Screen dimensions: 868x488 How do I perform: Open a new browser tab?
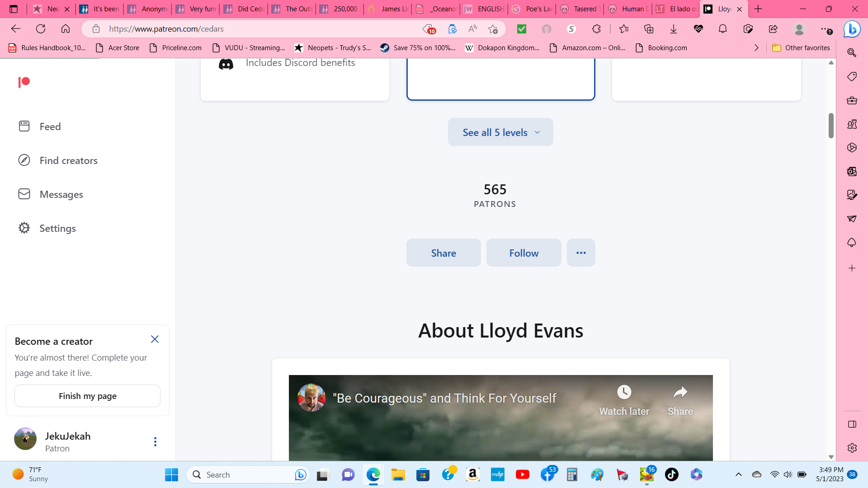[x=758, y=9]
